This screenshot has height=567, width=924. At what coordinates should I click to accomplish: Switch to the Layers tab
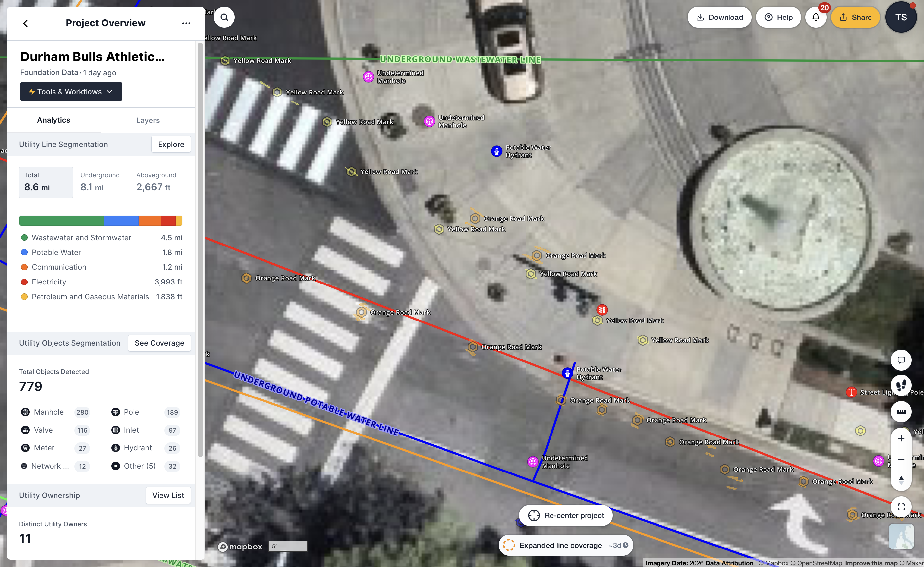(x=148, y=120)
